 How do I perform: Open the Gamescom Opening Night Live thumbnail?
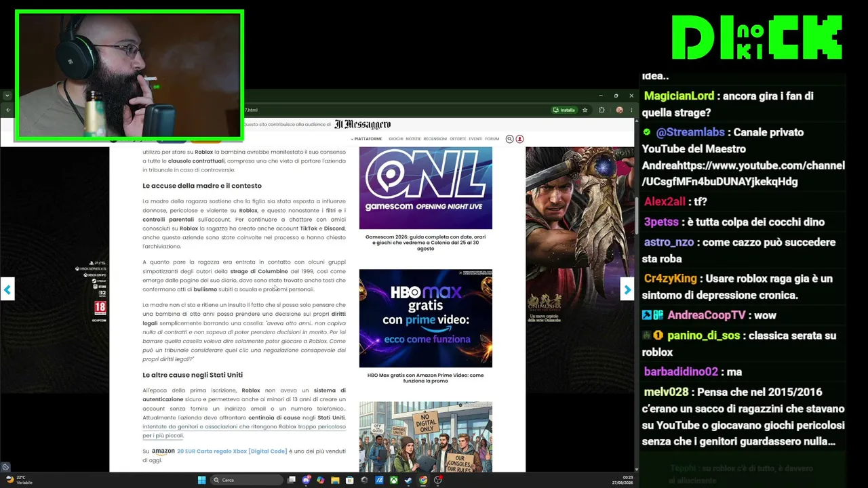point(426,188)
